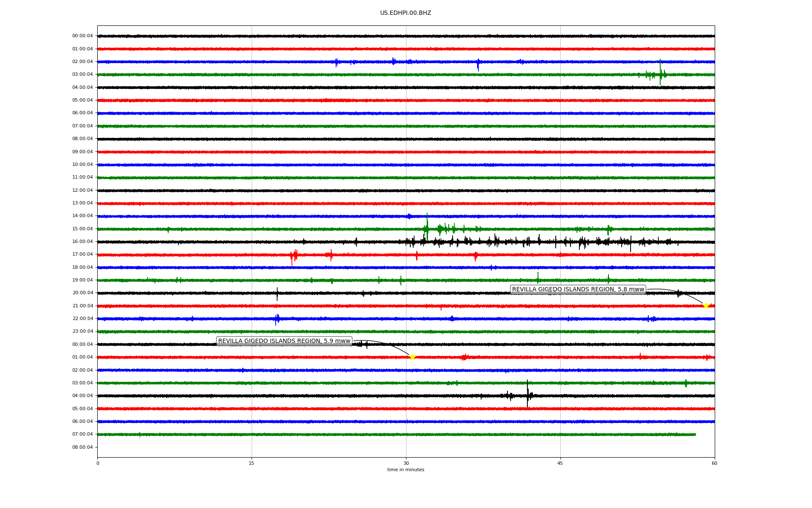Click the sharp black spike on the 20:00:04 trace

(277, 294)
